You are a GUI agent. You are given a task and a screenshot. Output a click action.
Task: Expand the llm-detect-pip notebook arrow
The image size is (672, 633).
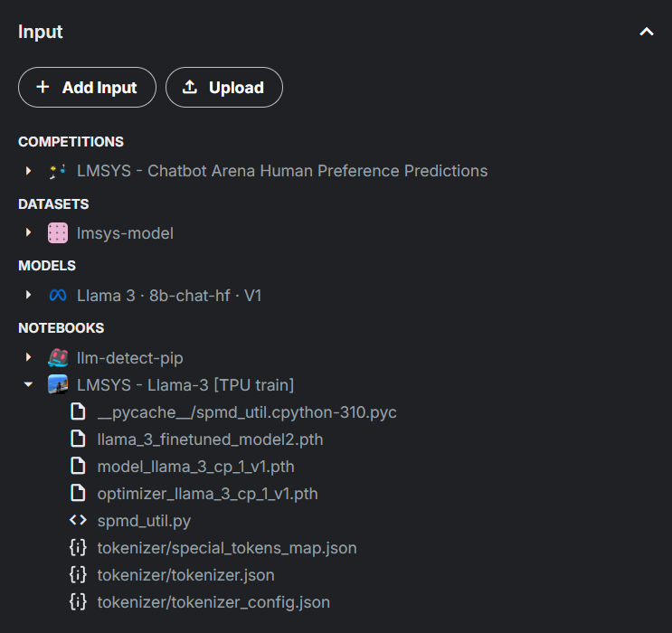pyautogui.click(x=28, y=357)
